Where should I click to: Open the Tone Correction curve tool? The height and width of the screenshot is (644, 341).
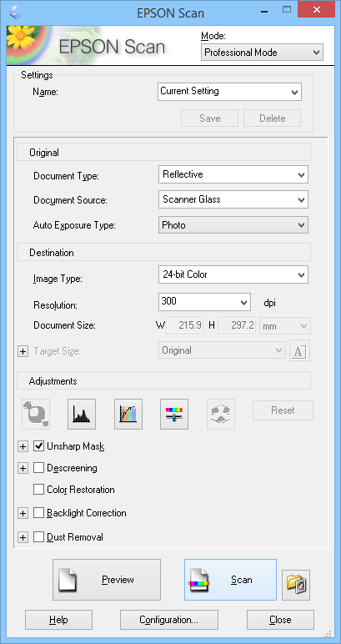128,414
